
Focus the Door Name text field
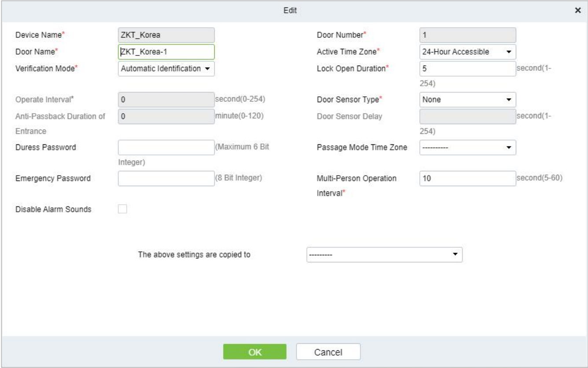point(166,52)
